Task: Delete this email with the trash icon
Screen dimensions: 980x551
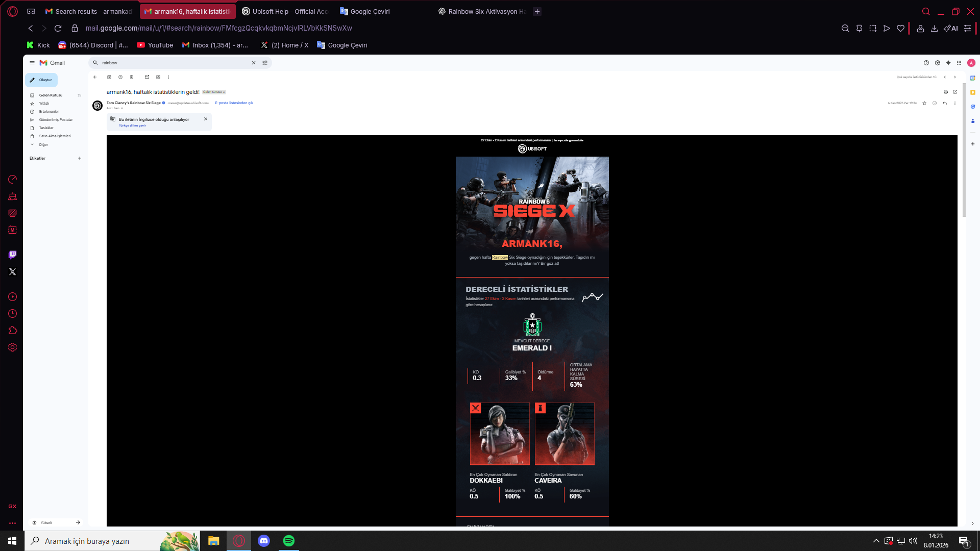Action: (132, 77)
